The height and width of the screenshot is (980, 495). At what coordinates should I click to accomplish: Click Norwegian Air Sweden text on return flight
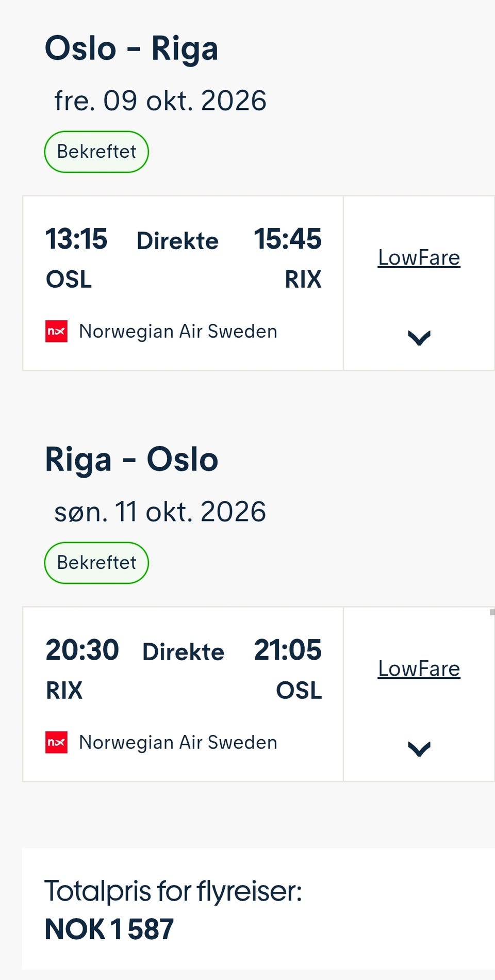click(x=178, y=743)
